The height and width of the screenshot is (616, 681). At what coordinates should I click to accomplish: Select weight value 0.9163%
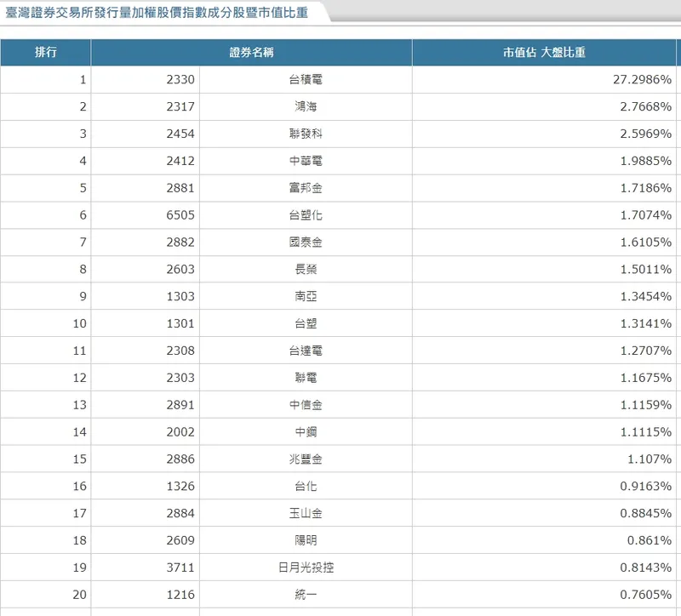pos(645,486)
